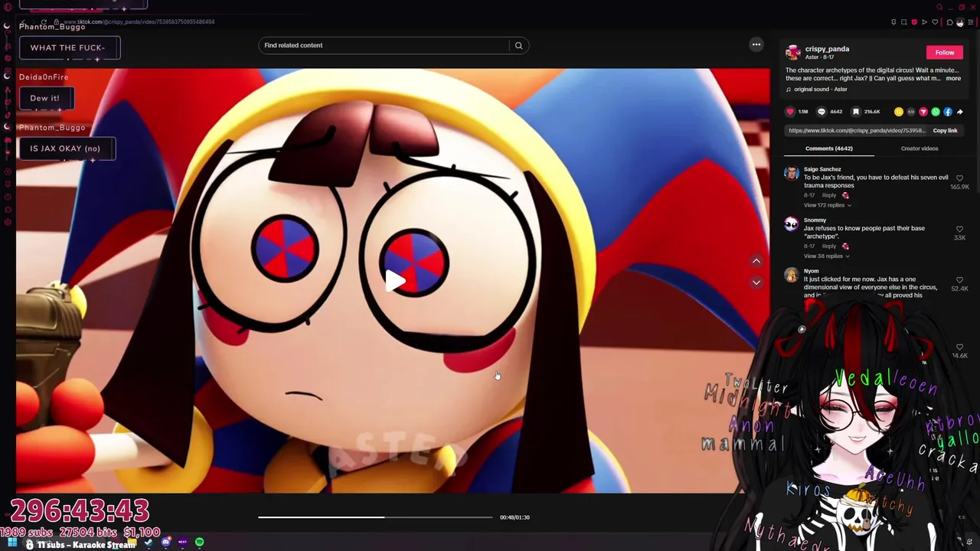Reply to Snommy's comment
This screenshot has height=551, width=980.
coord(829,246)
